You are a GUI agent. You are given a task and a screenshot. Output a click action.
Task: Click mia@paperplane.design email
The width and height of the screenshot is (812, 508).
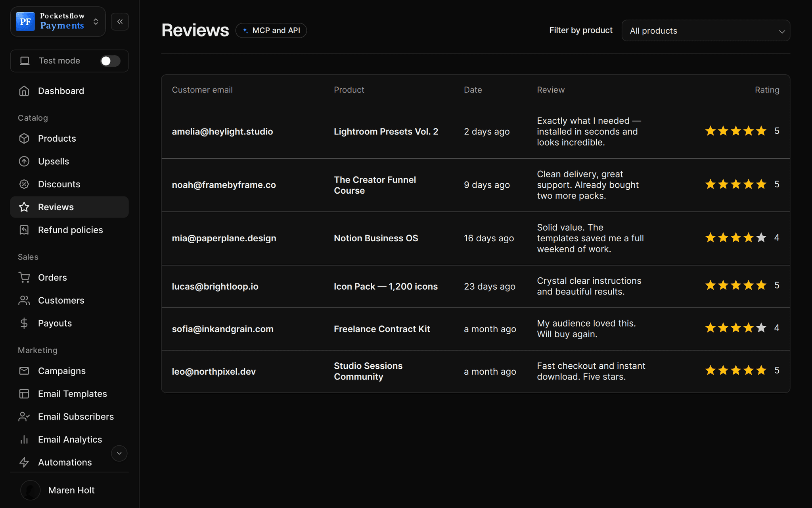tap(224, 239)
